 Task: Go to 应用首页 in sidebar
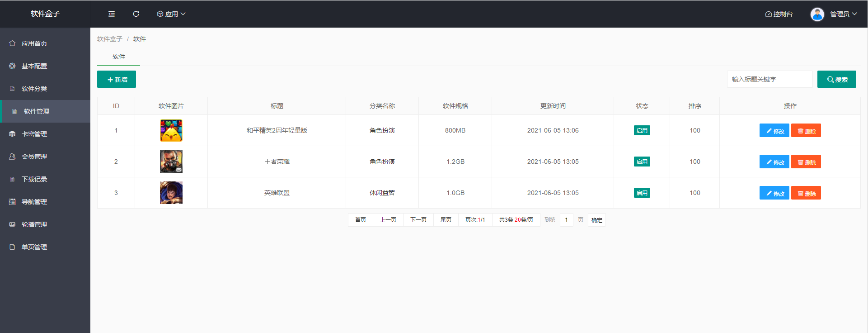(34, 43)
